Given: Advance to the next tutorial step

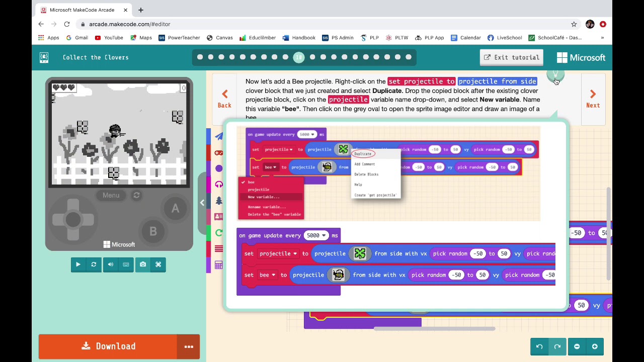Looking at the screenshot, I should tap(593, 99).
